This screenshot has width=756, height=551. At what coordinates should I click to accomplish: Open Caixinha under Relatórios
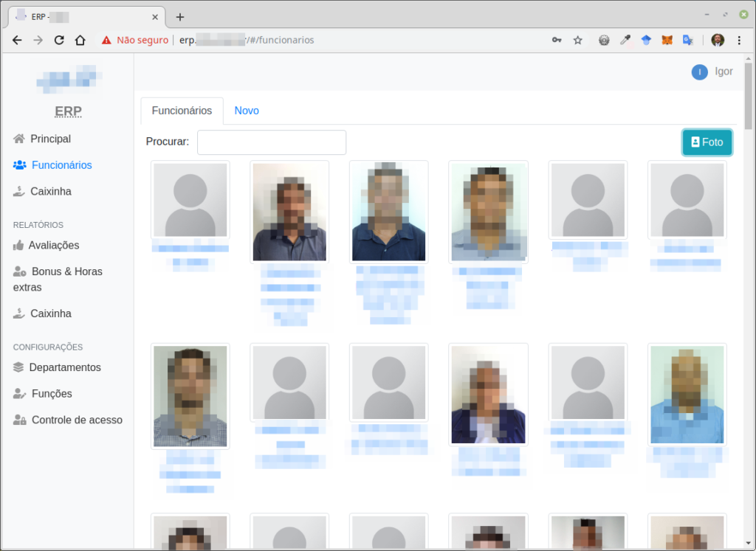51,313
